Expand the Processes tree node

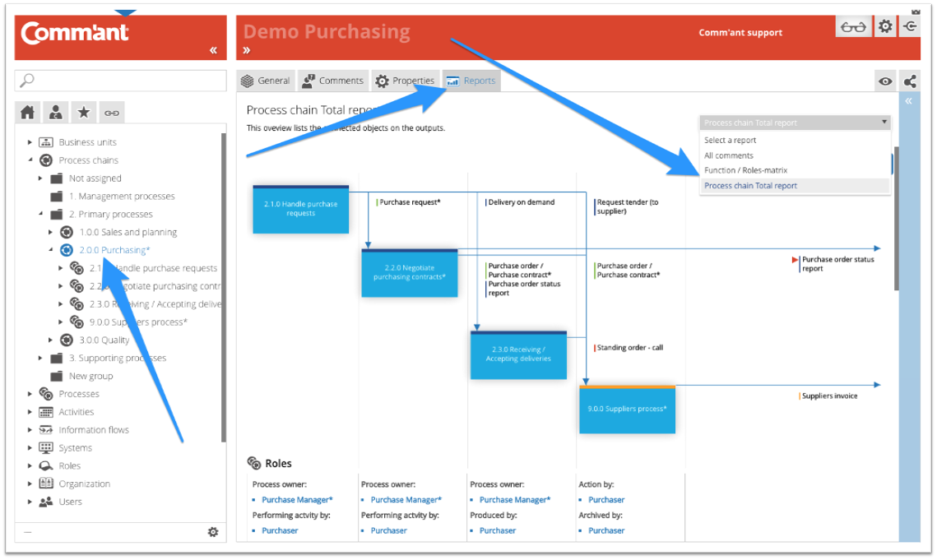click(x=30, y=394)
